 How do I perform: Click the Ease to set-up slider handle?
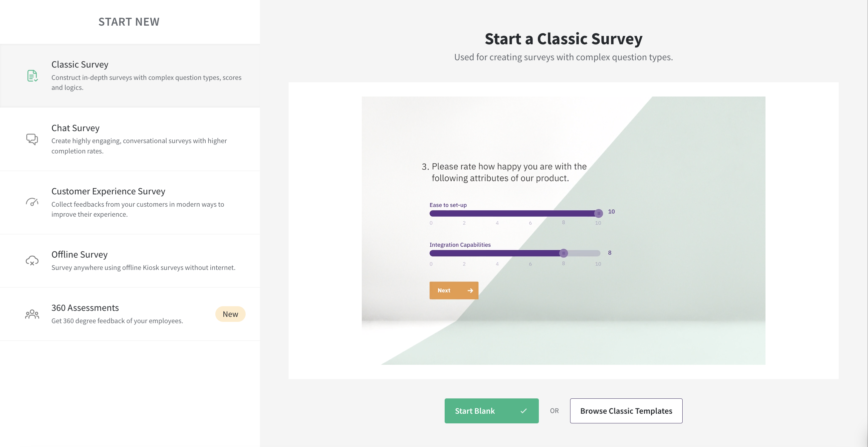[x=598, y=213]
